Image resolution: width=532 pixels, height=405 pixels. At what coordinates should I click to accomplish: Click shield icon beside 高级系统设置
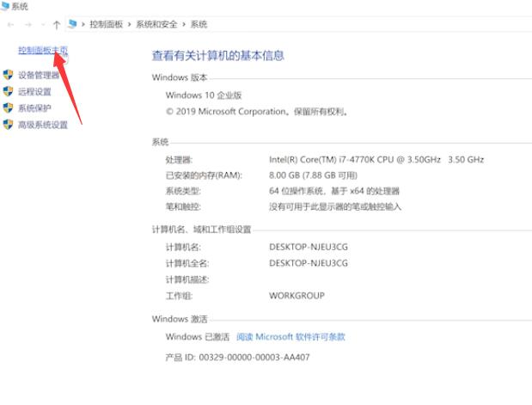tap(8, 125)
